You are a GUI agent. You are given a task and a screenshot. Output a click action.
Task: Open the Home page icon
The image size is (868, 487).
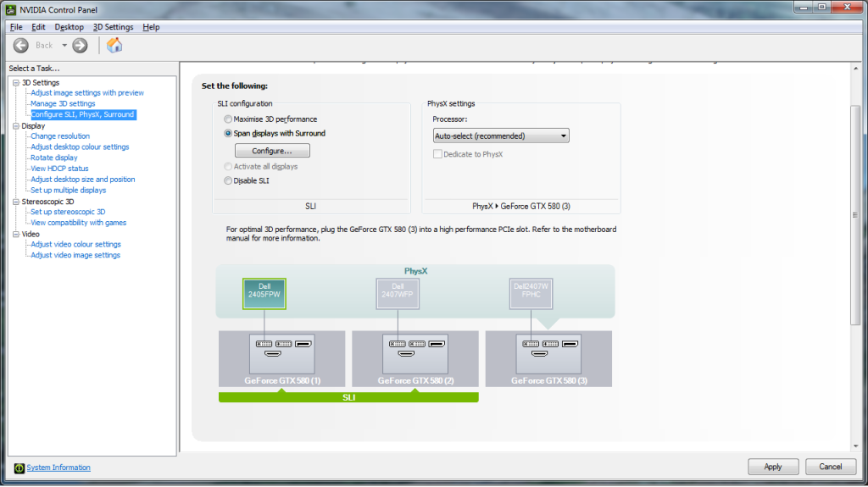[x=114, y=46]
